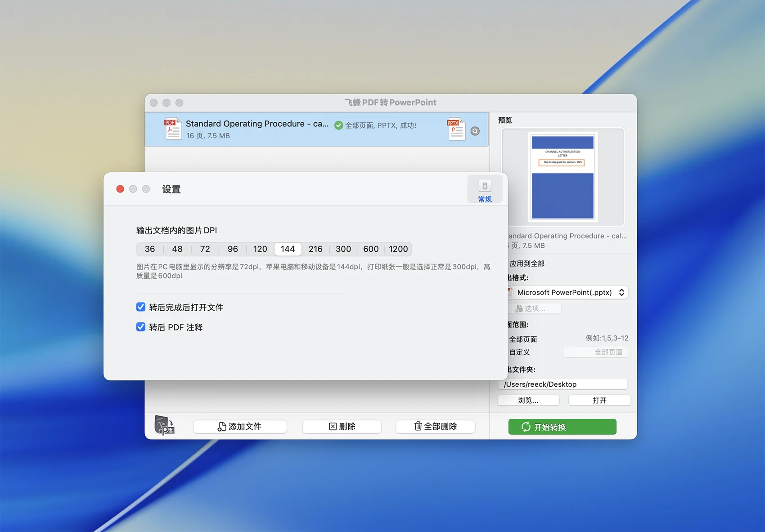Click 浏览... to choose output folder
This screenshot has width=765, height=532.
[528, 400]
